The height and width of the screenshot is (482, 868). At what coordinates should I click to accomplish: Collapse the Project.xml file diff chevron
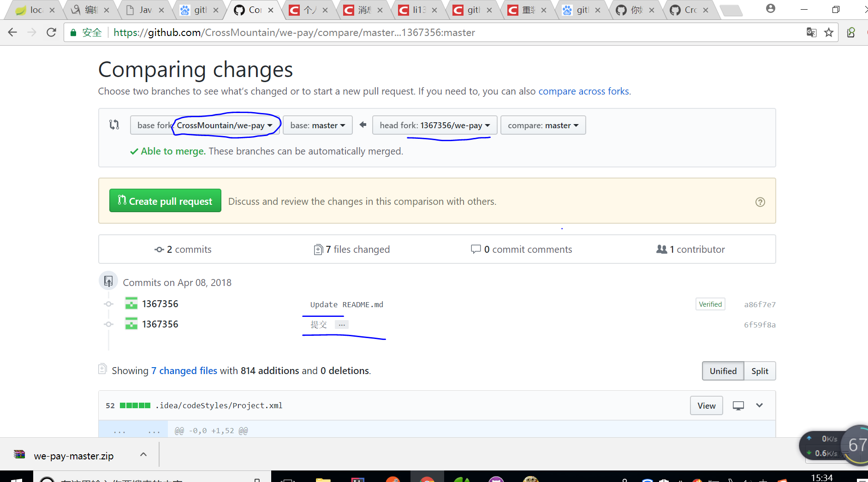(x=760, y=405)
